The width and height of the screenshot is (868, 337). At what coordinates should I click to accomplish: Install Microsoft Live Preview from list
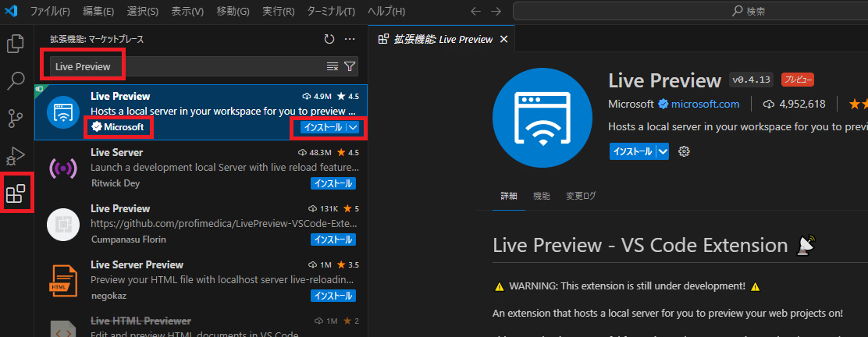(x=322, y=127)
